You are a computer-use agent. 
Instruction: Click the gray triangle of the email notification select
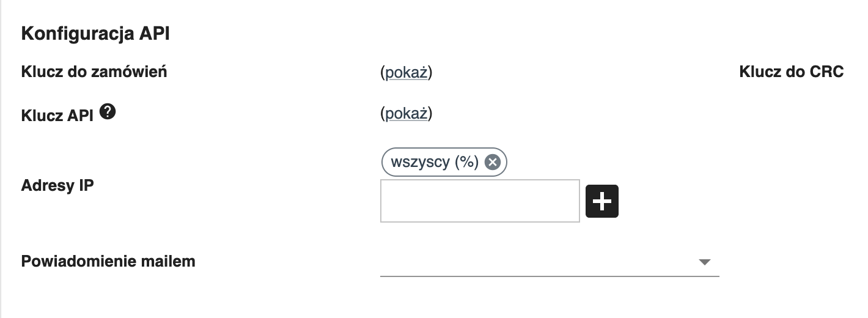click(x=704, y=262)
